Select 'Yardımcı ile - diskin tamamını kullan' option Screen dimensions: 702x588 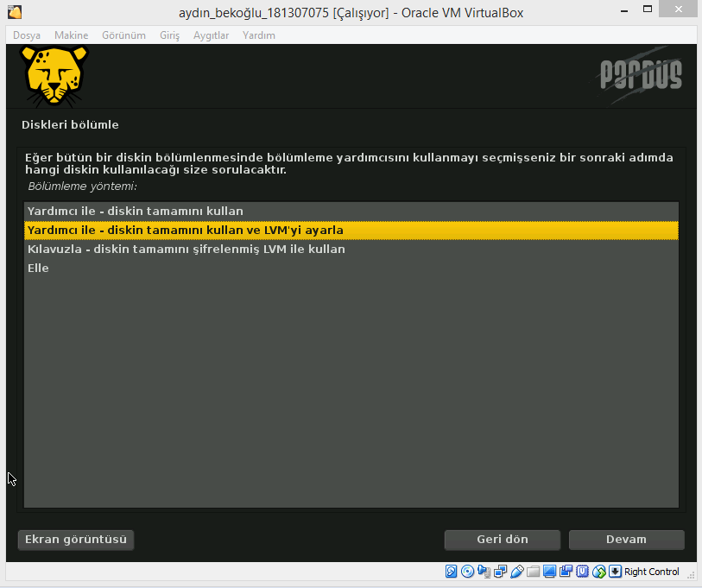pyautogui.click(x=351, y=211)
